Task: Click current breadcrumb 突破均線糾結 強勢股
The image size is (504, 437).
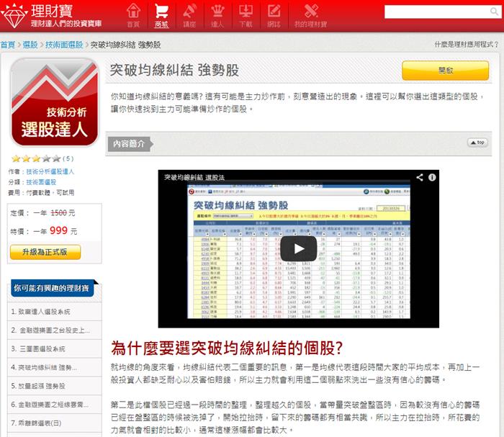Action: click(x=126, y=45)
